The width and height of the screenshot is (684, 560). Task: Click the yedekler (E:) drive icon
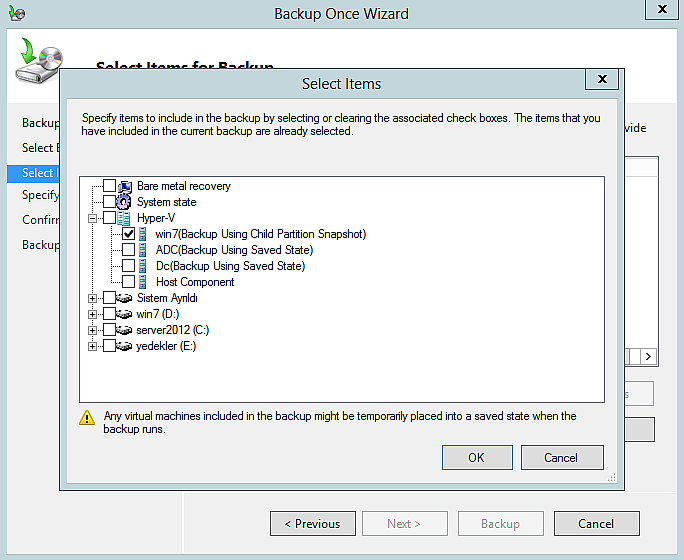[124, 346]
